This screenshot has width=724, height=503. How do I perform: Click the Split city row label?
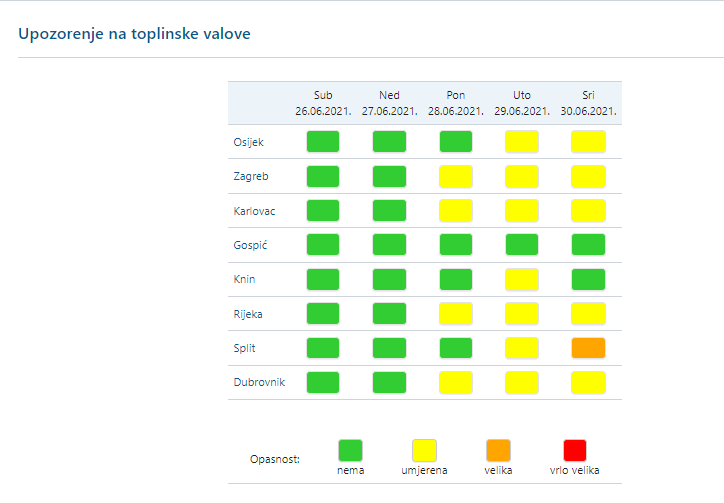click(244, 348)
